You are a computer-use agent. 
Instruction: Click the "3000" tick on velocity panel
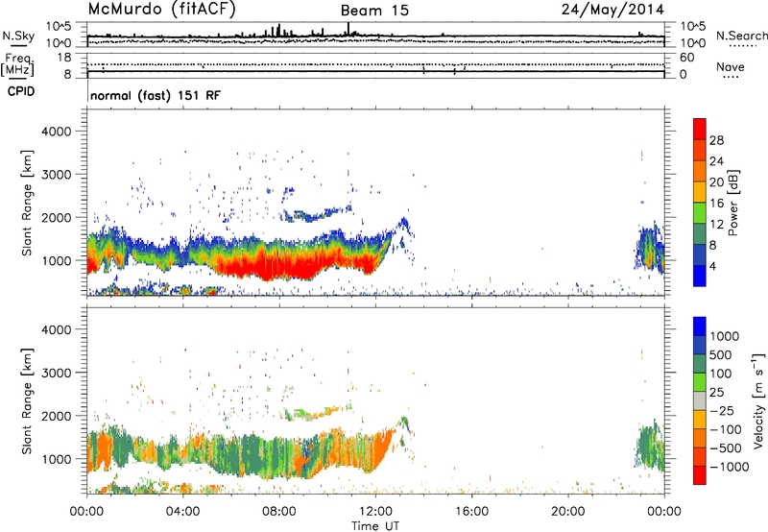56,374
